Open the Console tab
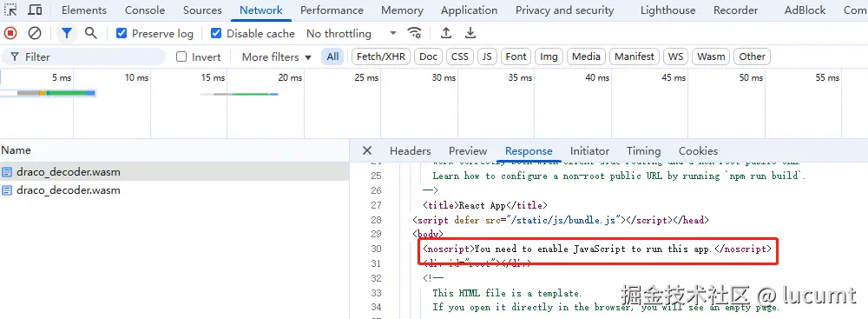This screenshot has height=319, width=868. (144, 10)
